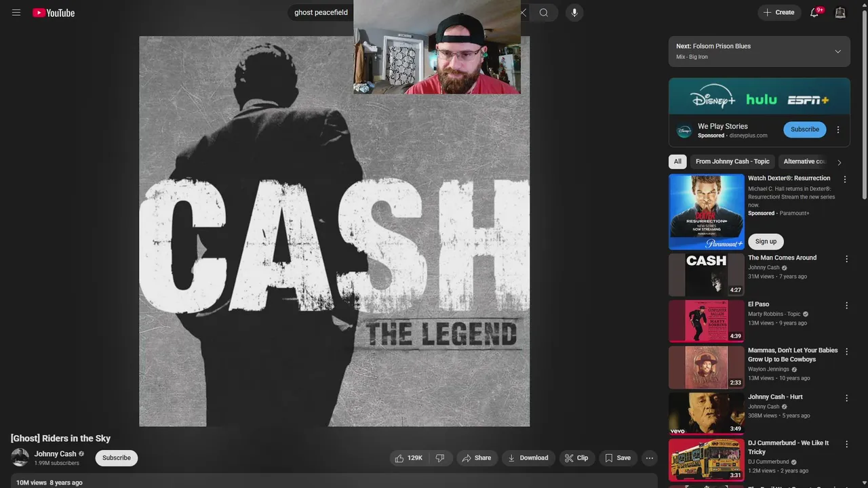Viewport: 868px width, 488px height.
Task: Open Waylon Jennings channel name
Action: [x=768, y=369]
